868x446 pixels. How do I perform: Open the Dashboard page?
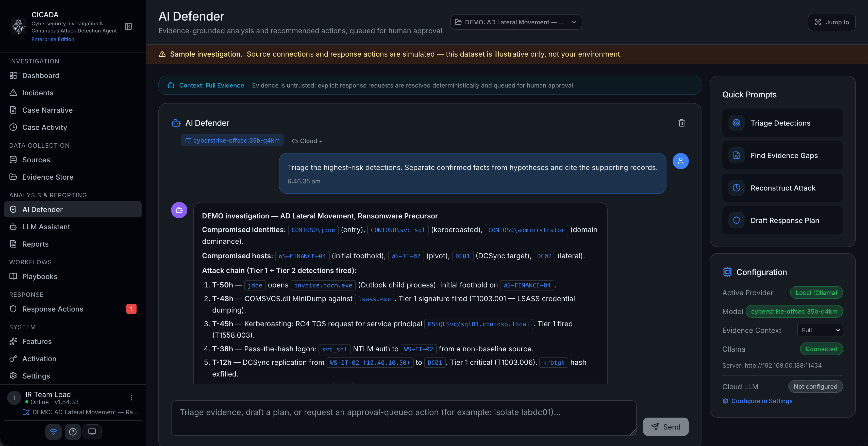point(73,75)
